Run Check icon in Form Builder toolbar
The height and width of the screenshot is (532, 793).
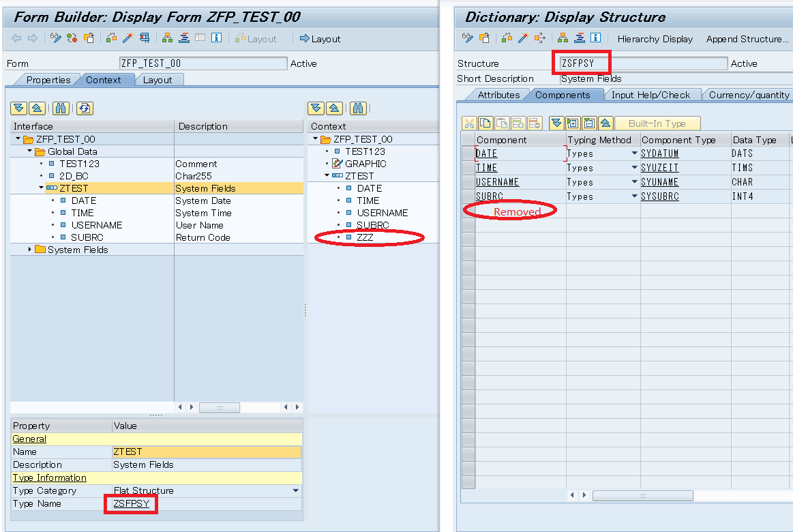tap(111, 38)
